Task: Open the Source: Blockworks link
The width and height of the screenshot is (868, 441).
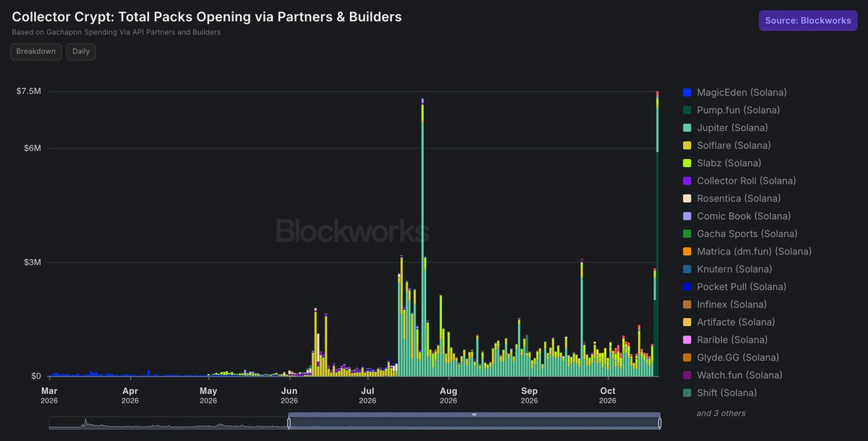Action: (808, 21)
